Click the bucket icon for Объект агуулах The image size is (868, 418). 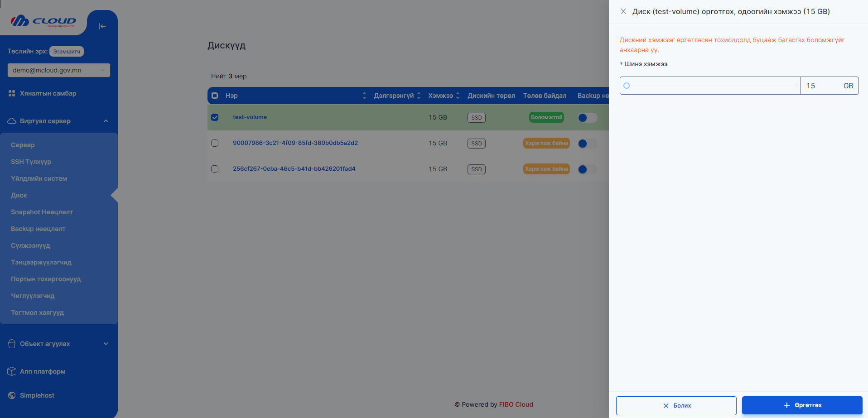[x=12, y=344]
